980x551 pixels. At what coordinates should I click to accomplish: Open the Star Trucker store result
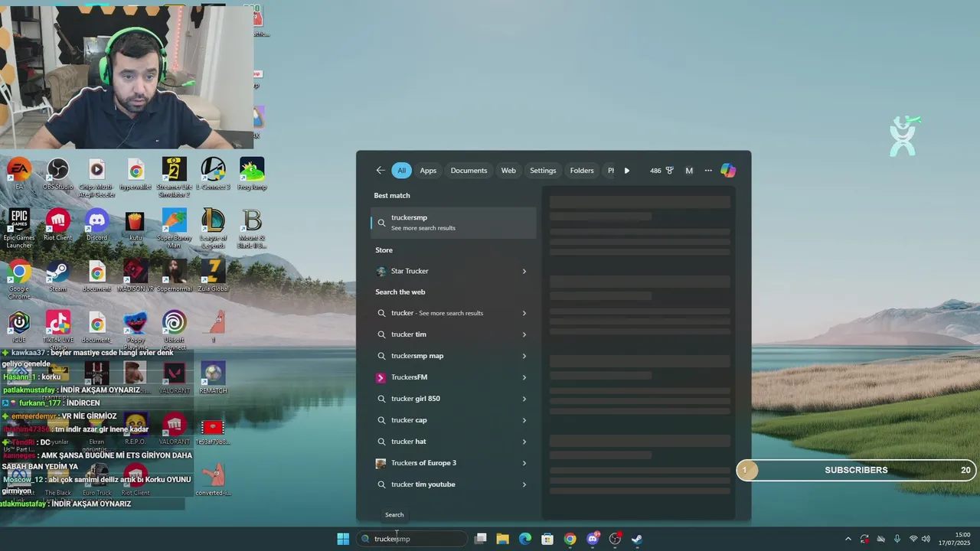coord(453,271)
